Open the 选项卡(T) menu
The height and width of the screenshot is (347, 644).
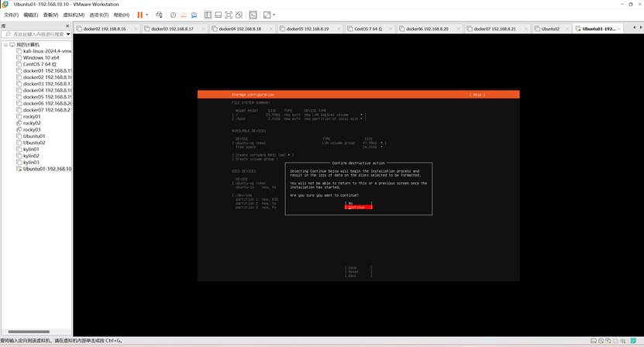click(99, 15)
